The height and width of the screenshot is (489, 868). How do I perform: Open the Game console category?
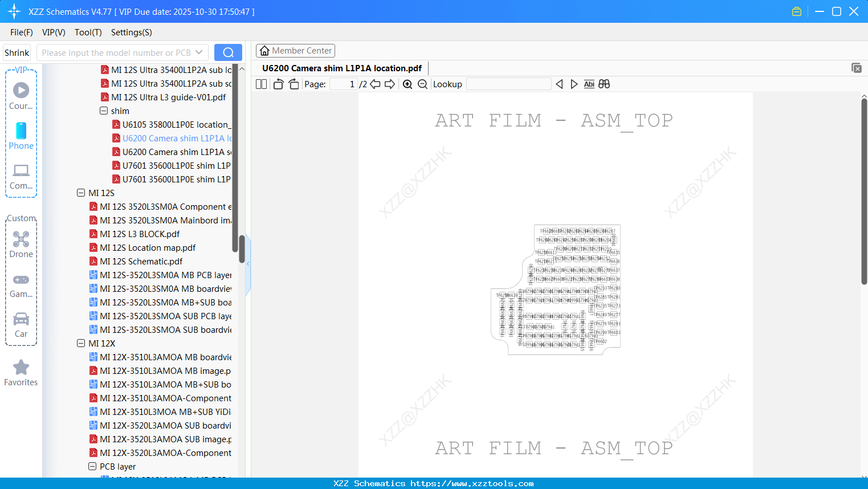click(21, 286)
